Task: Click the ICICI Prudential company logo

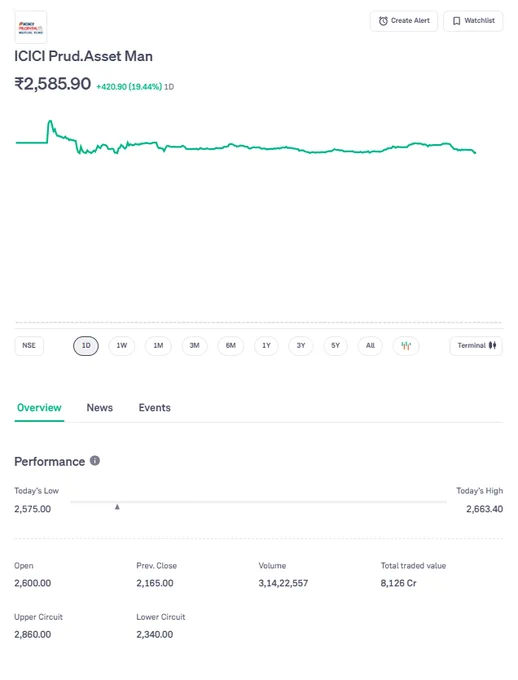Action: point(31,27)
